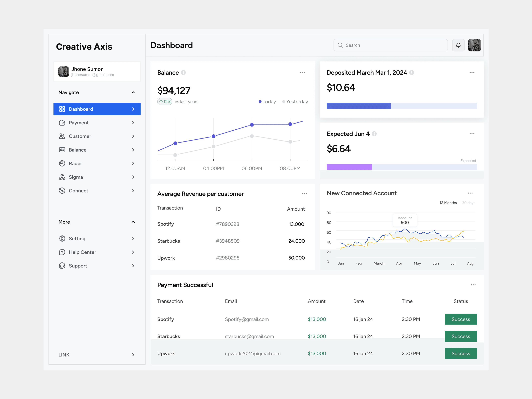Expand the LINK item chevron
Screen dimensions: 532x399
pyautogui.click(x=133, y=355)
